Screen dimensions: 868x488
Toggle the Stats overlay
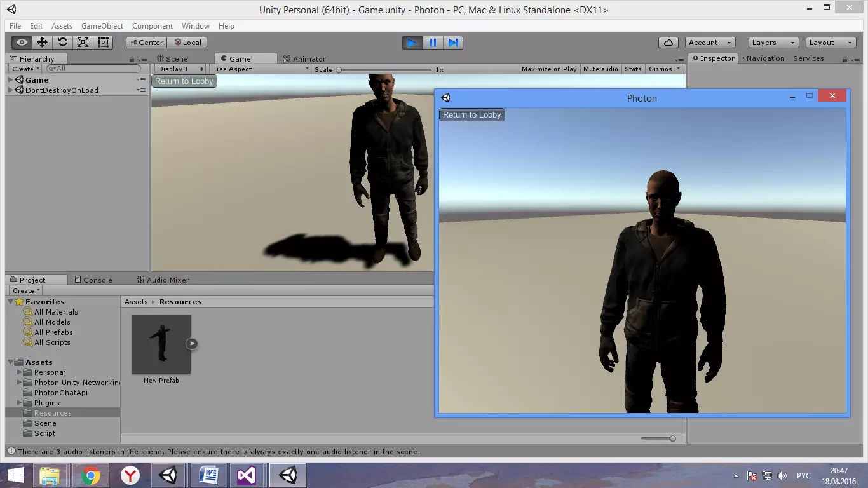click(633, 69)
